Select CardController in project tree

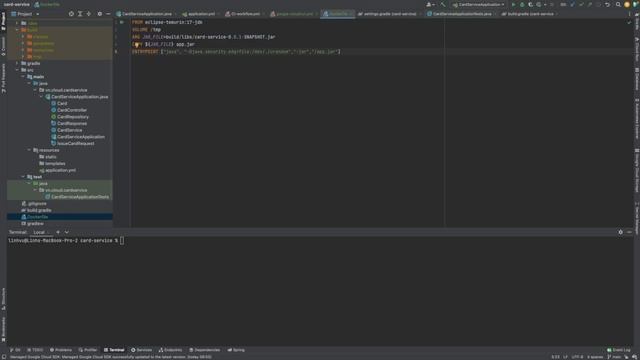[x=72, y=110]
